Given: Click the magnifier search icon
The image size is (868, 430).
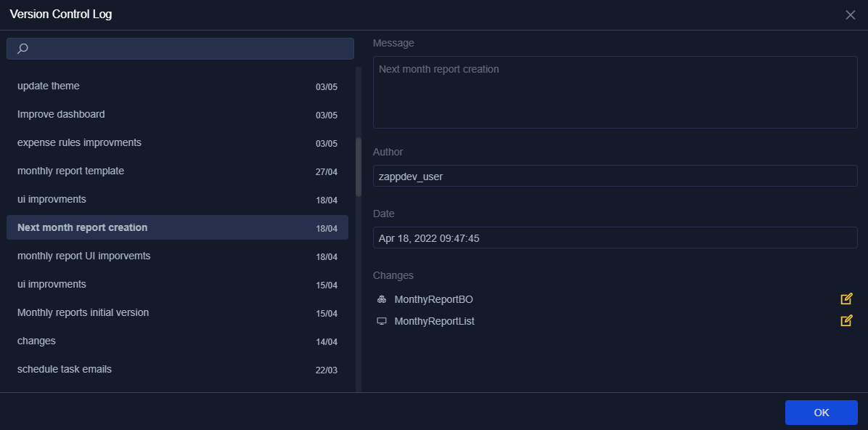Looking at the screenshot, I should pyautogui.click(x=22, y=49).
